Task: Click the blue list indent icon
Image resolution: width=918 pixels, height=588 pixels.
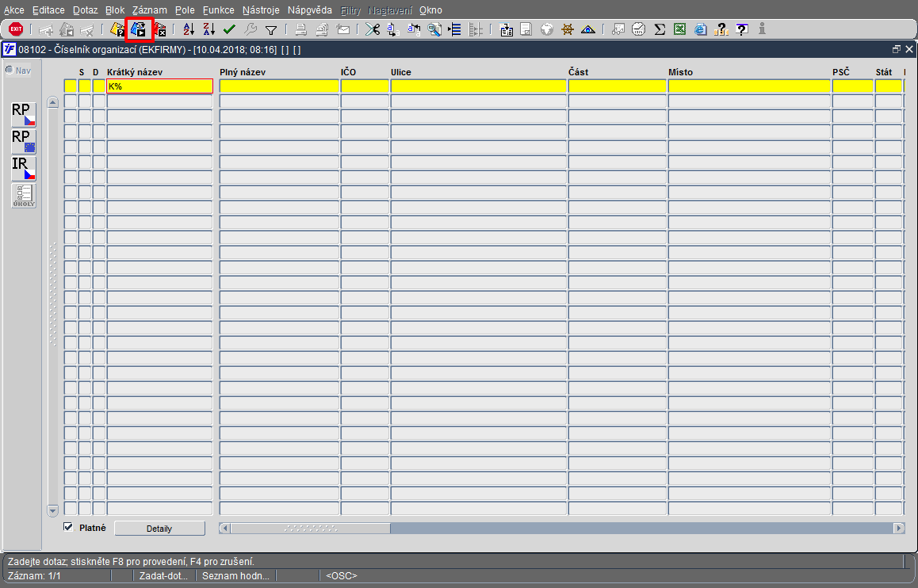Action: [454, 29]
